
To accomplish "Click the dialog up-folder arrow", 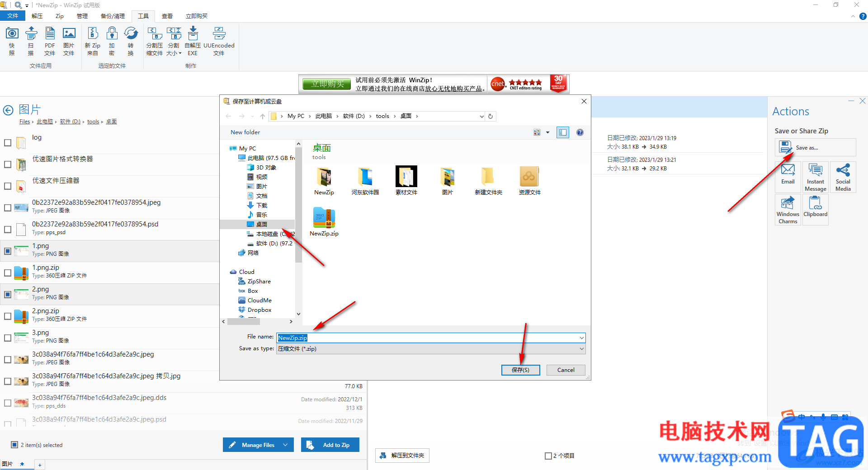I will pos(263,116).
